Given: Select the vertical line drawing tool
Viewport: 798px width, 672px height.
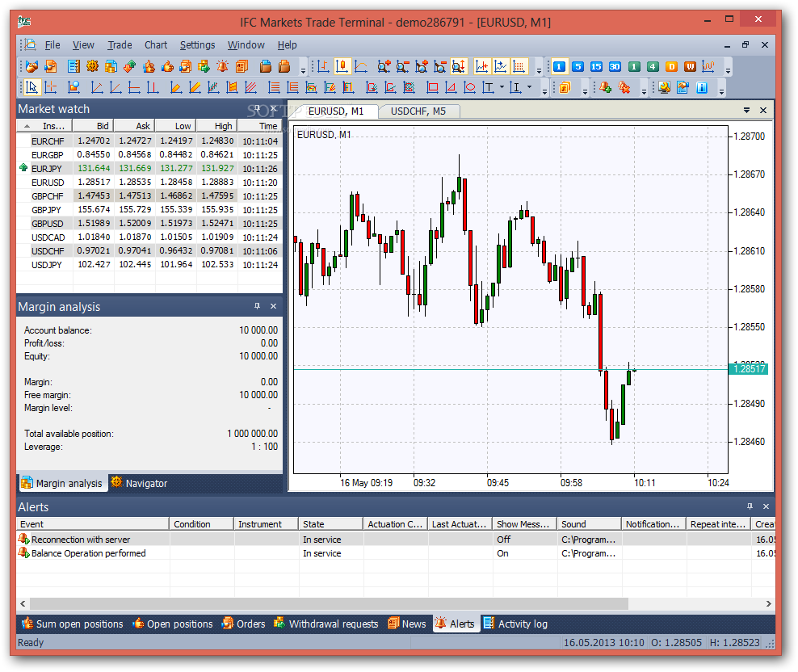Looking at the screenshot, I should tap(152, 88).
